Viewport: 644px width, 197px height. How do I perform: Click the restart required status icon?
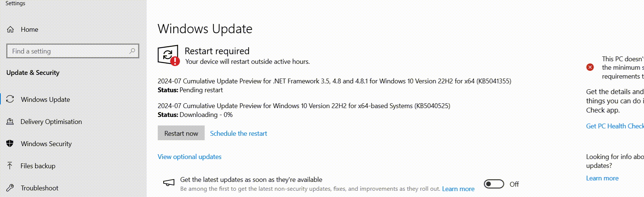(168, 55)
